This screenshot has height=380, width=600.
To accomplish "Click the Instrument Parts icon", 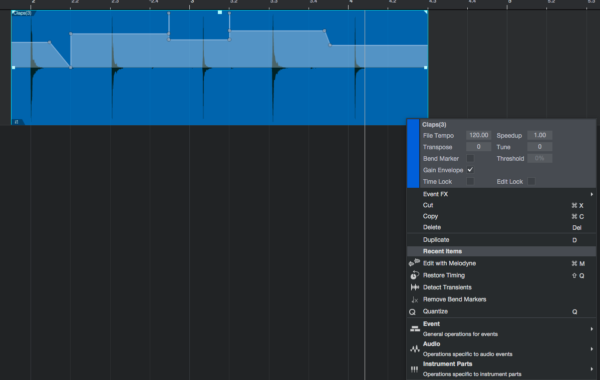I will pyautogui.click(x=414, y=369).
